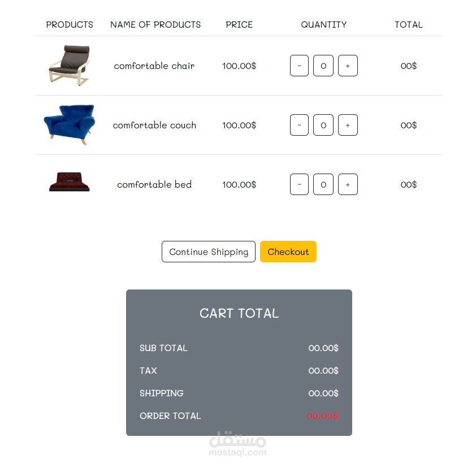Click the yellow Checkout button

(288, 252)
